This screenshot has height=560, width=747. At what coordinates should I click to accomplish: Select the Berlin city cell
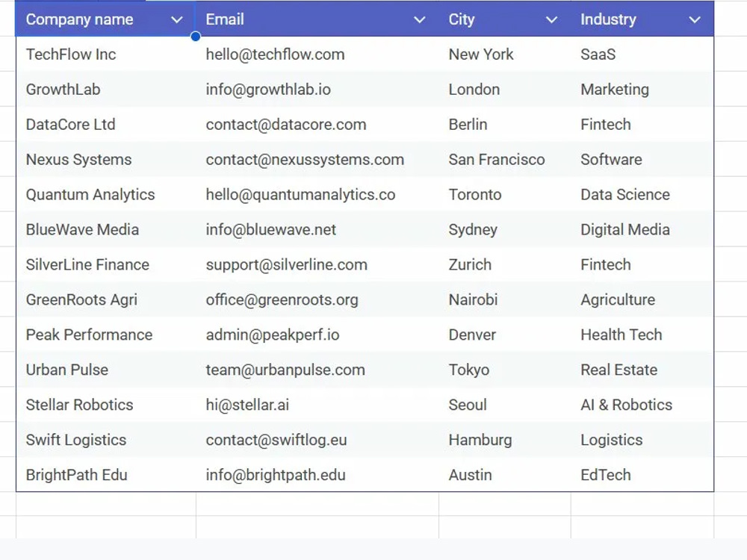coord(504,124)
